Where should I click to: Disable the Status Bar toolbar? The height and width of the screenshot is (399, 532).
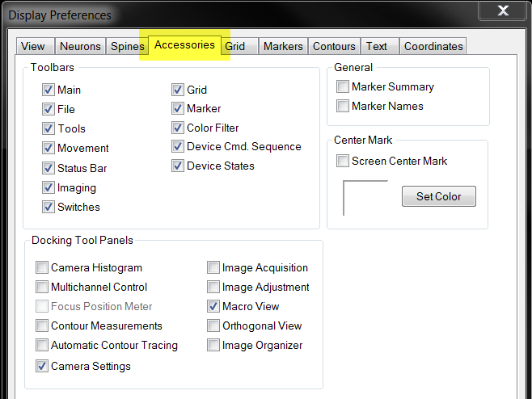point(49,168)
